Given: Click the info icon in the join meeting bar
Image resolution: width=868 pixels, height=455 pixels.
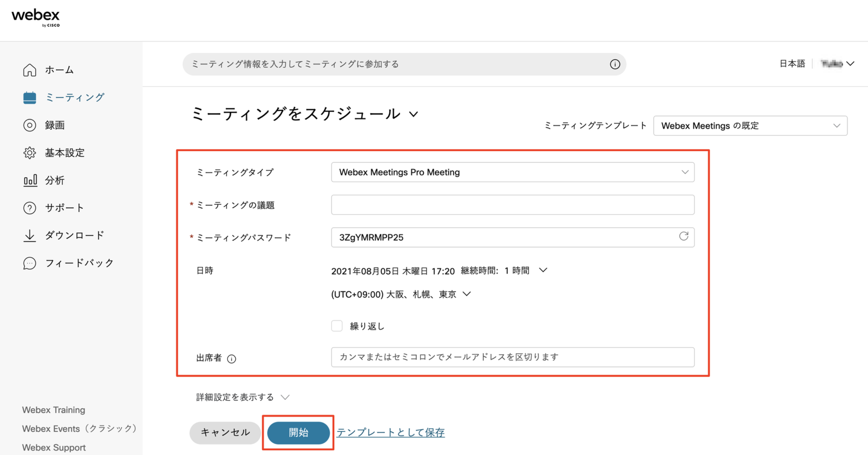Looking at the screenshot, I should coord(615,64).
